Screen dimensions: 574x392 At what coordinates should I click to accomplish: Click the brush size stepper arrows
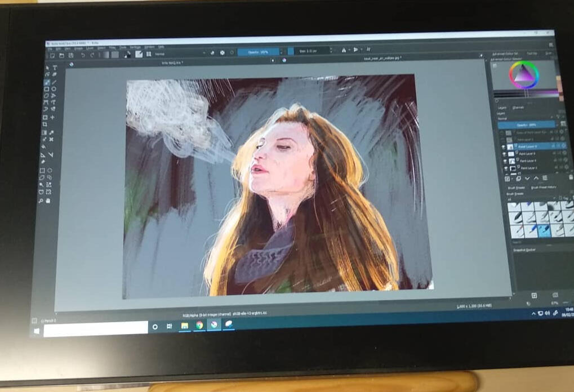(x=331, y=50)
